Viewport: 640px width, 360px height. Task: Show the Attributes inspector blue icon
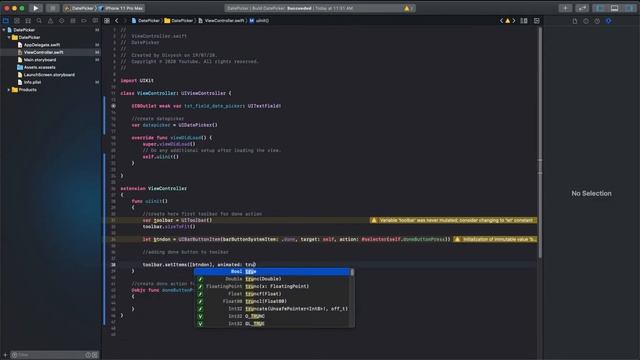(608, 21)
